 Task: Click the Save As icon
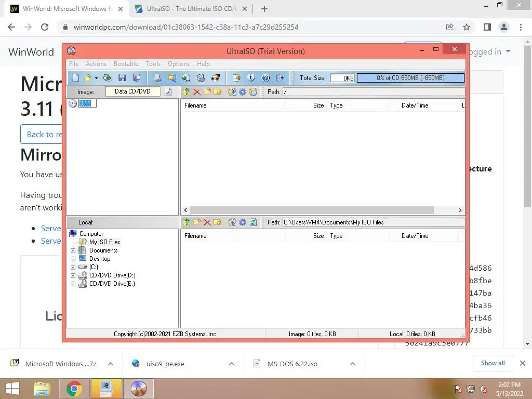137,78
